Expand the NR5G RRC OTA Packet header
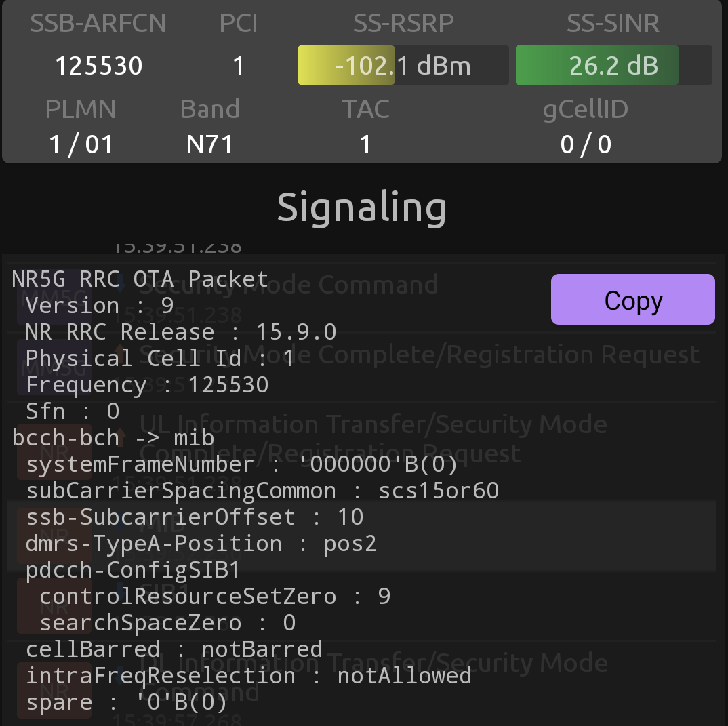The height and width of the screenshot is (726, 728). (138, 279)
